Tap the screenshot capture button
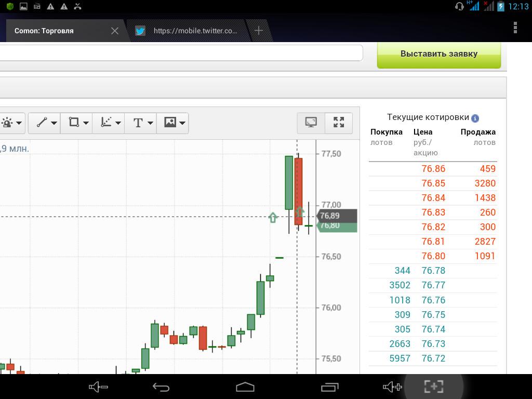Viewport: 532px width, 399px height. (x=434, y=387)
